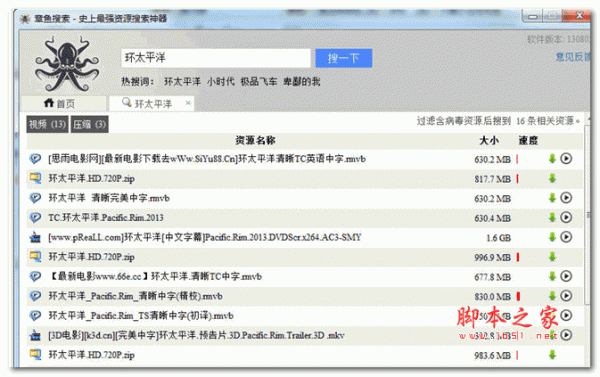Sort by the 速度 column header

coord(528,140)
